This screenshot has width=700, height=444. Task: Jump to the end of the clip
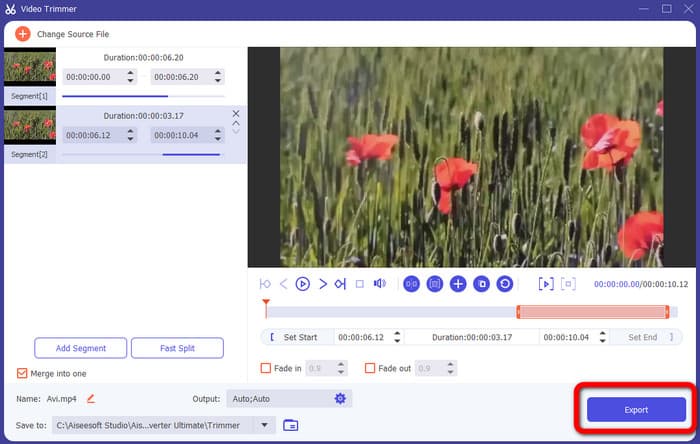coord(340,284)
